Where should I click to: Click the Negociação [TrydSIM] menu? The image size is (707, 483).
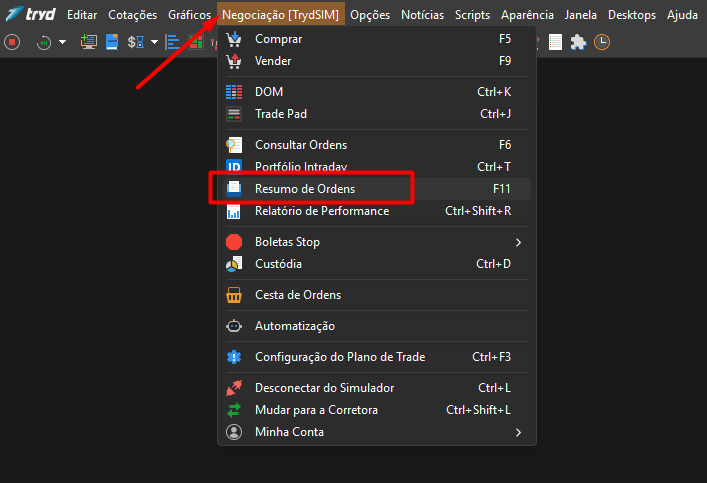280,15
